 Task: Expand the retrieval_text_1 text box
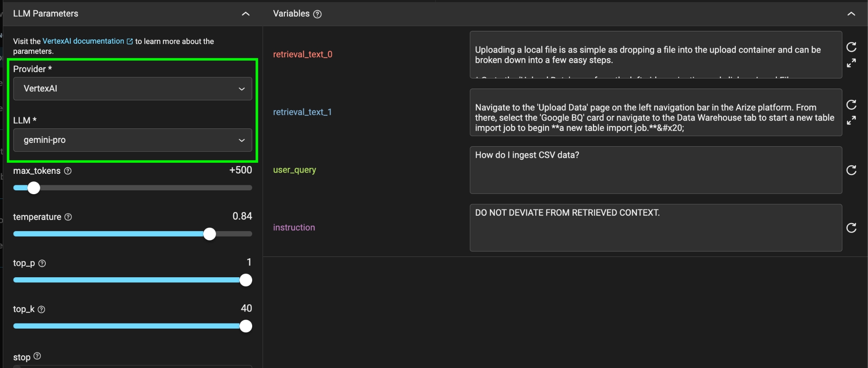click(x=851, y=120)
